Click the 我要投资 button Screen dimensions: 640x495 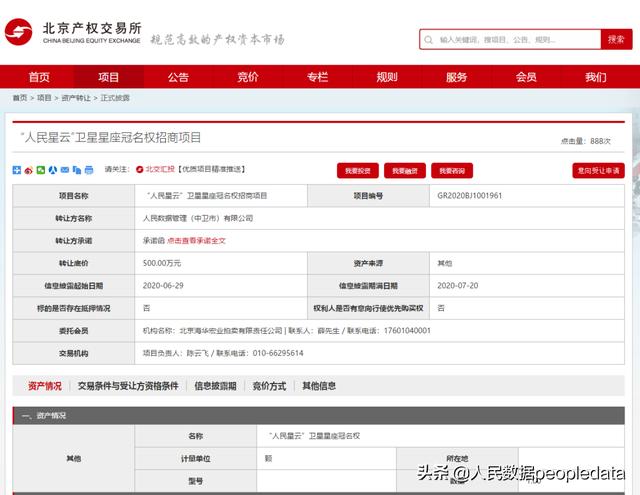[357, 170]
